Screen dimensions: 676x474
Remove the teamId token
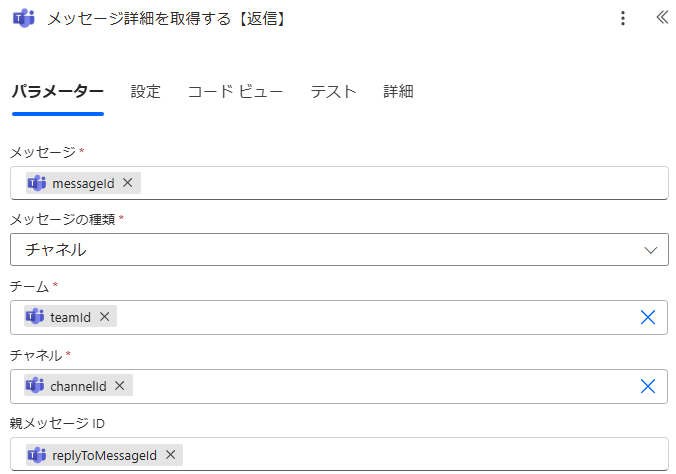(104, 317)
